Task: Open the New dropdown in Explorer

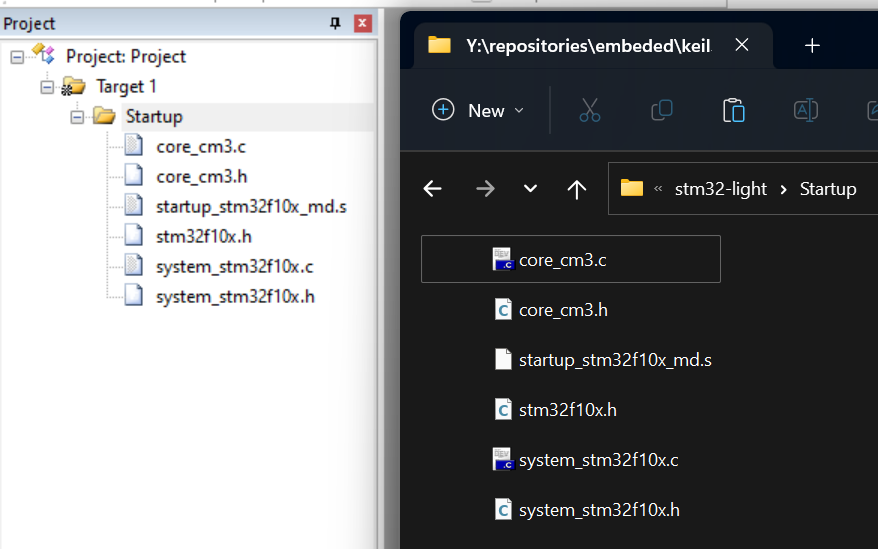Action: pyautogui.click(x=478, y=110)
